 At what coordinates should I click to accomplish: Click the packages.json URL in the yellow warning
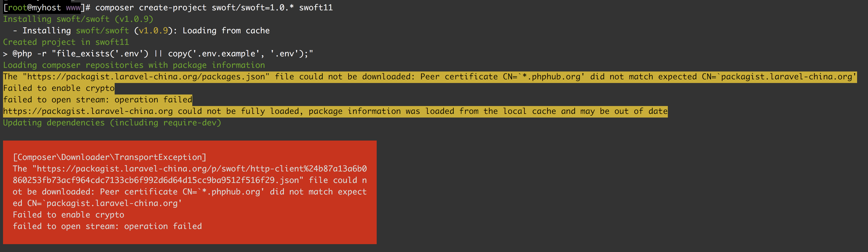146,77
